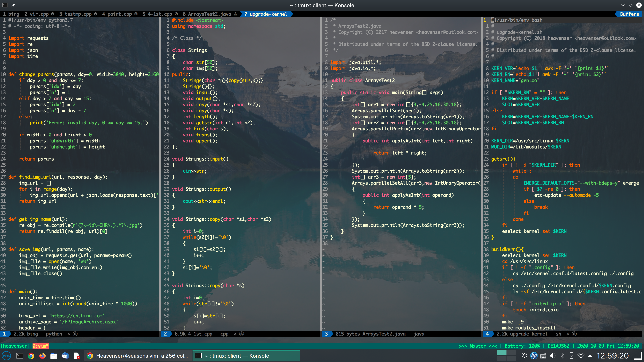Click 'DE1A9562' in tmux status bar
The image size is (644, 362).
558,346
